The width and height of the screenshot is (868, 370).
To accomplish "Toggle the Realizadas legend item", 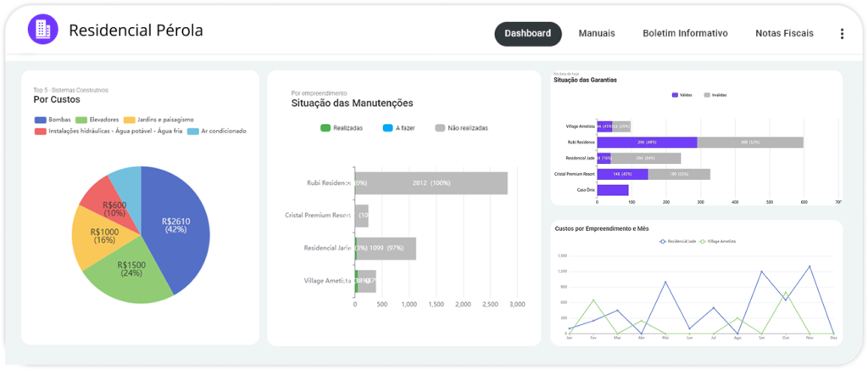I will point(341,128).
